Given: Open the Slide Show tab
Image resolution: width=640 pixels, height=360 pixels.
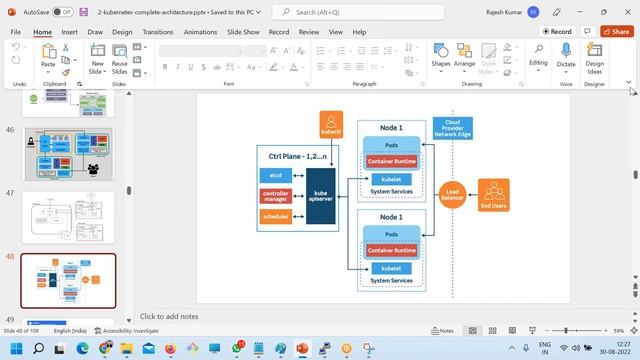Looking at the screenshot, I should pos(243,32).
